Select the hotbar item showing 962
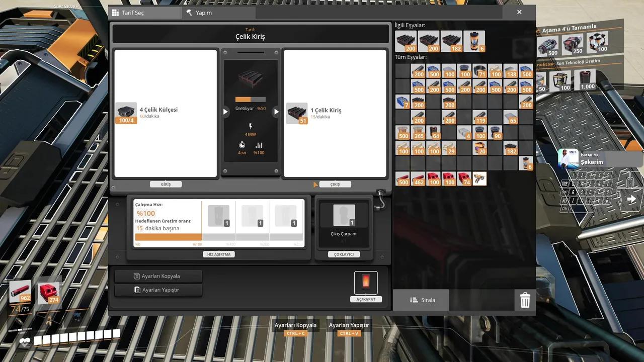Viewport: 644px width, 362px height. [20, 292]
